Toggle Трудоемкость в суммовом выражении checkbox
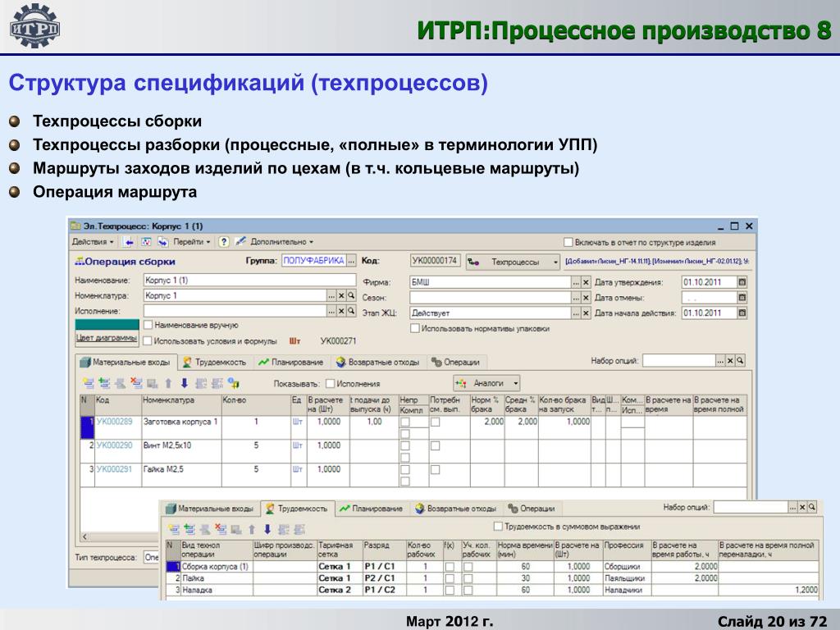Screen dimensions: 840x630 (x=498, y=527)
